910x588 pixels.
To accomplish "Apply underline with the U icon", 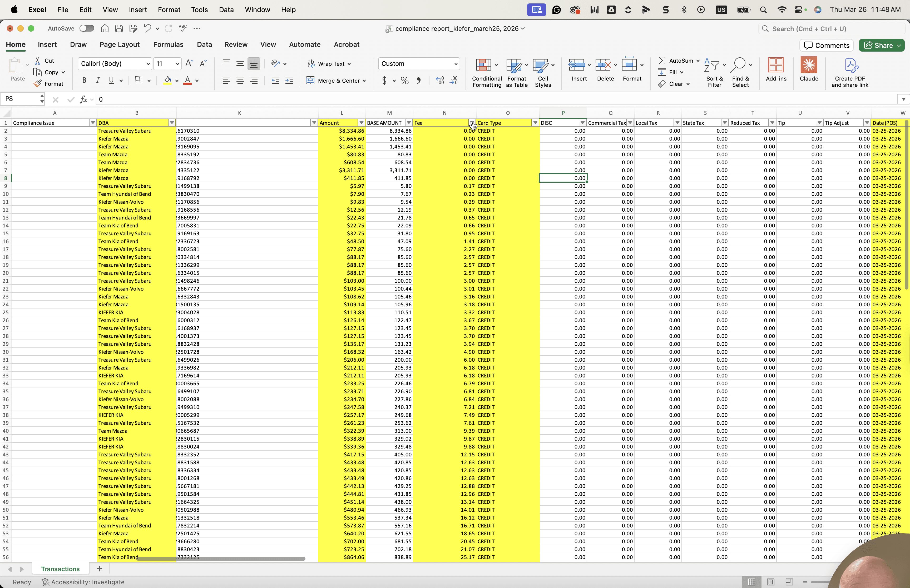I will pyautogui.click(x=111, y=81).
